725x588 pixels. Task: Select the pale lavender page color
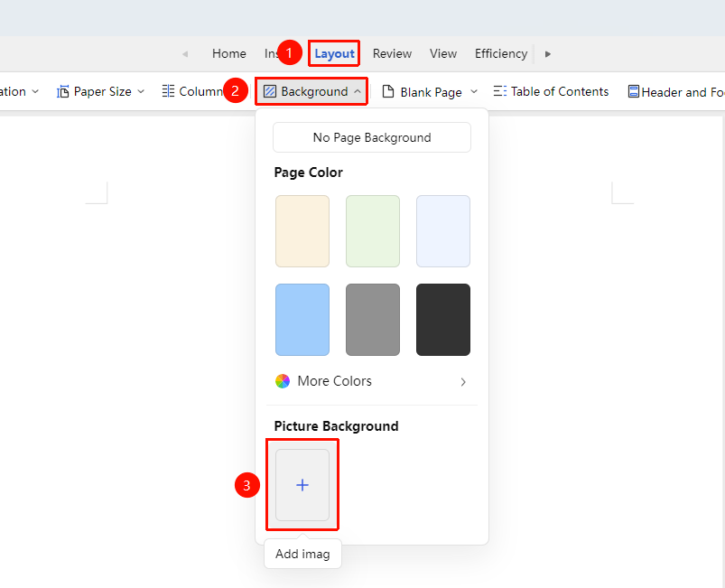click(443, 231)
